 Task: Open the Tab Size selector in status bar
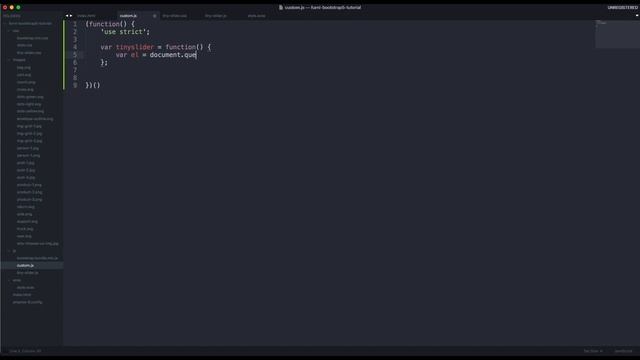point(593,351)
